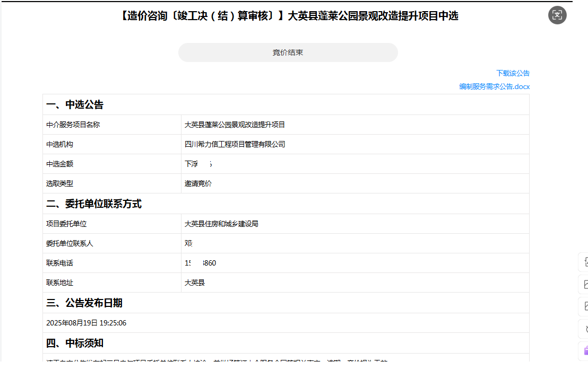Click the 下载该公告 download link
Image resolution: width=588 pixels, height=379 pixels.
[513, 73]
